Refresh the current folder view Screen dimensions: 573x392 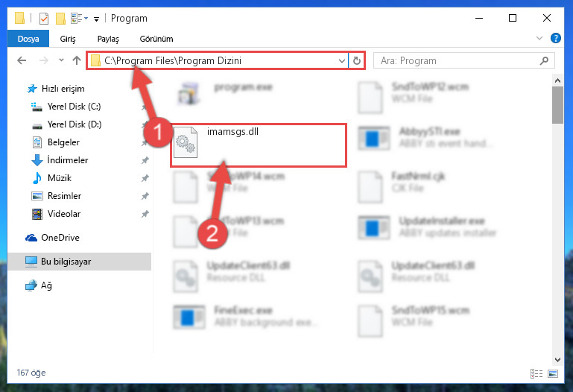pos(357,60)
